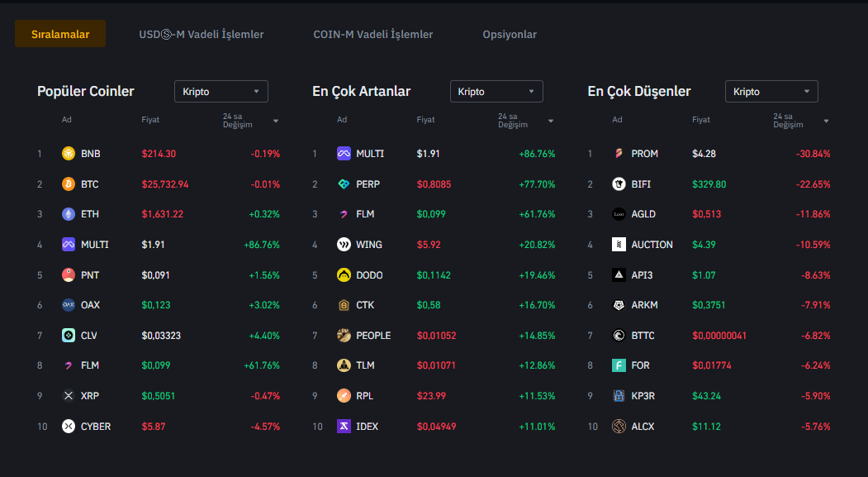Click the PROM icon in top losers
The image size is (868, 477).
[619, 154]
